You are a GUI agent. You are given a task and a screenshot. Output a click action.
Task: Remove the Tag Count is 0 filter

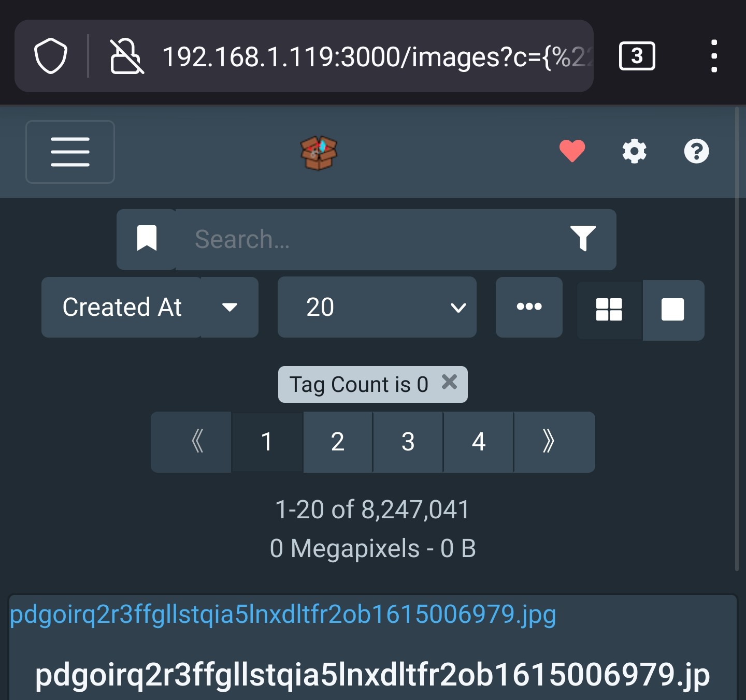449,382
